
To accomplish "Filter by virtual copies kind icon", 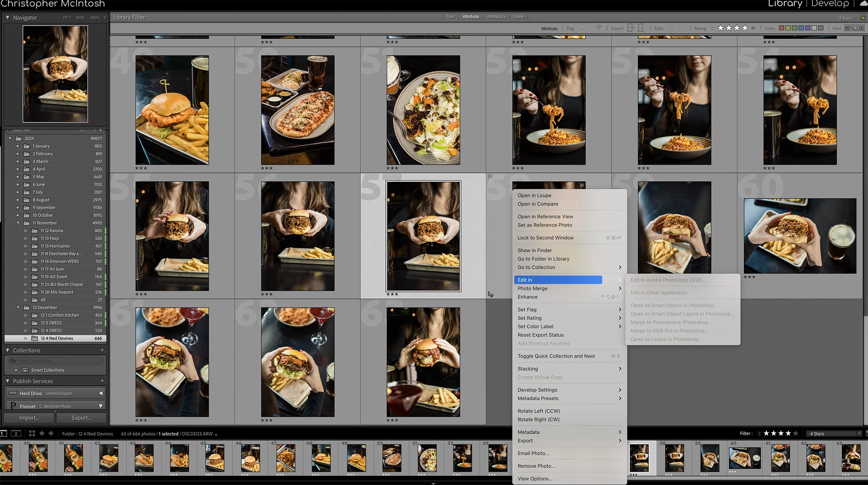I will (x=854, y=28).
